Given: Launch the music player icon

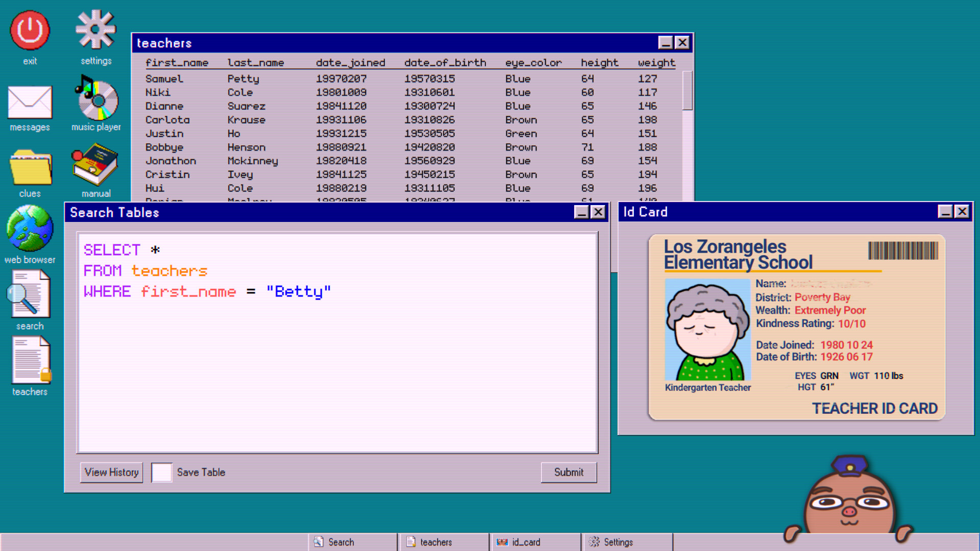Looking at the screenshot, I should 96,99.
